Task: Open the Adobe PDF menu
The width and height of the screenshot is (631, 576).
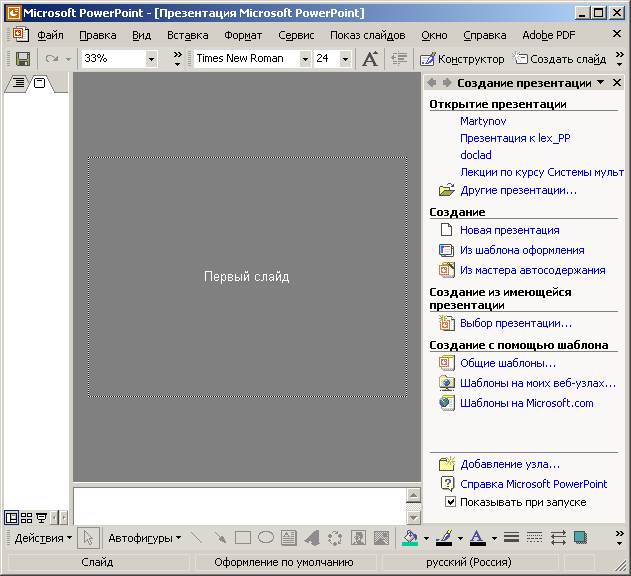Action: [x=549, y=35]
